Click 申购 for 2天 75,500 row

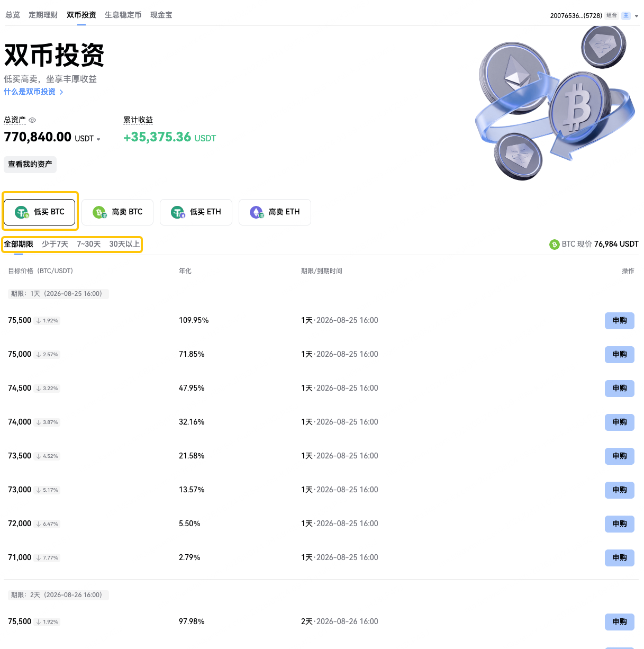[x=620, y=622]
